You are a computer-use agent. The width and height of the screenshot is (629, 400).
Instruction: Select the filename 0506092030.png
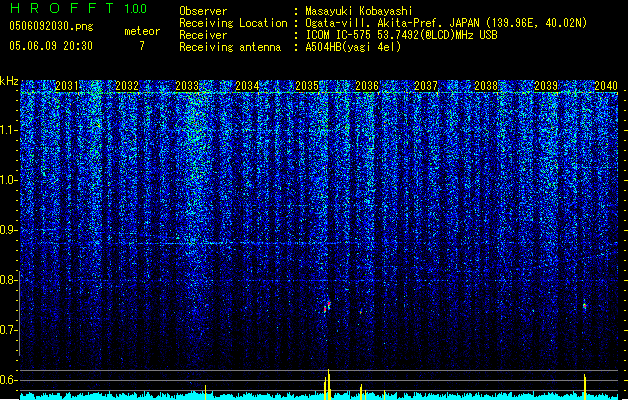point(51,26)
